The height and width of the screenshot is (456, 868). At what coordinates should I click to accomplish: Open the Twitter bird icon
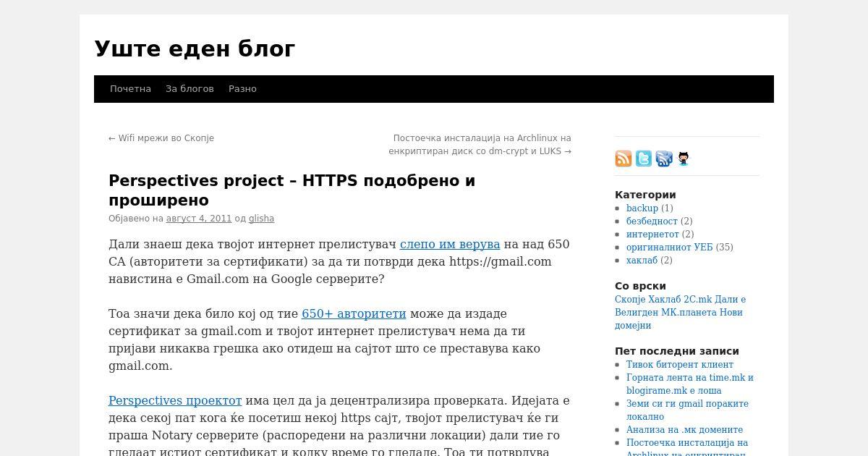(x=644, y=159)
